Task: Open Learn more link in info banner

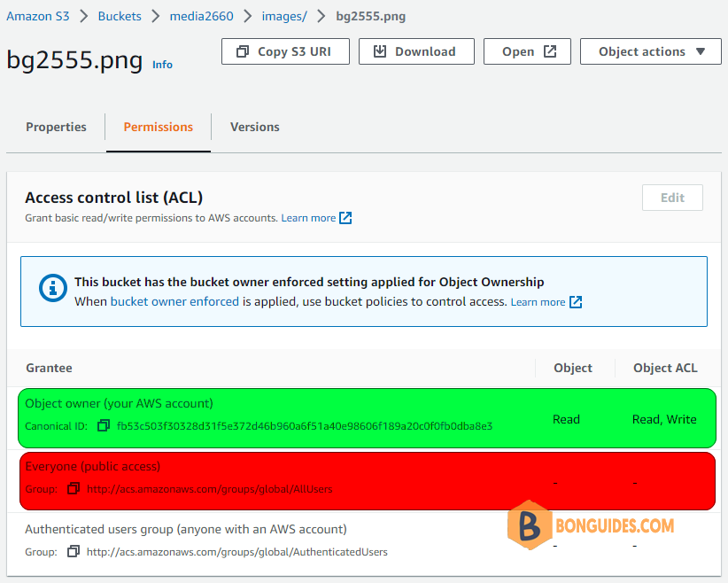Action: [x=538, y=302]
